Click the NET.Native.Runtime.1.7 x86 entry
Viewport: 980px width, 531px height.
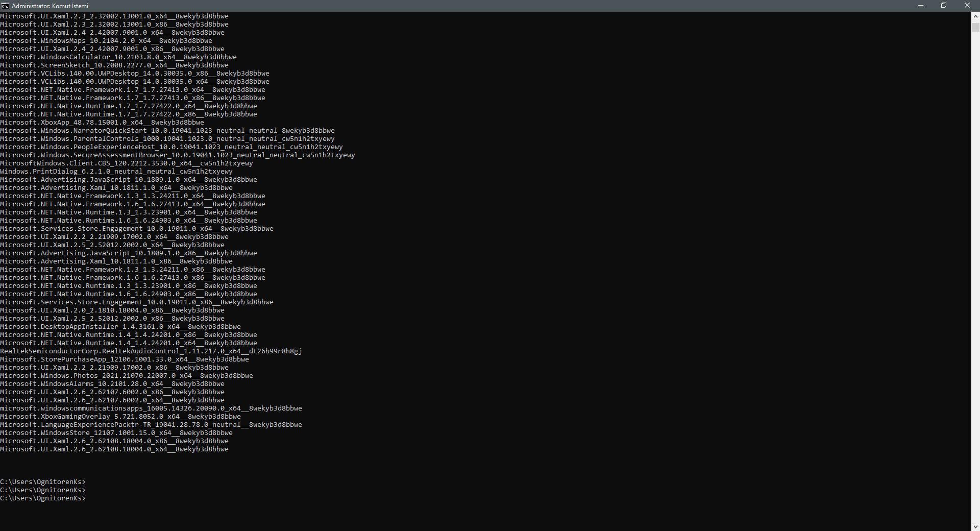tap(129, 114)
